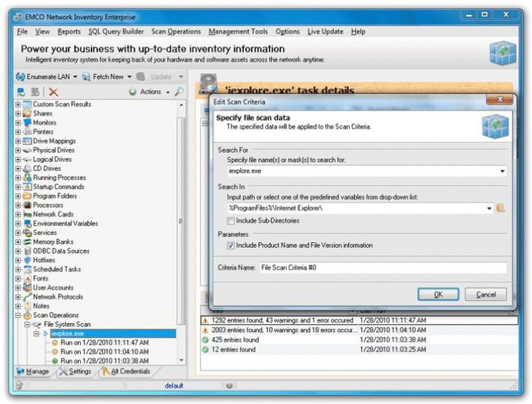Select Run on 1/28/2010 11:04:10 AM
This screenshot has height=404, width=532.
pyautogui.click(x=104, y=351)
